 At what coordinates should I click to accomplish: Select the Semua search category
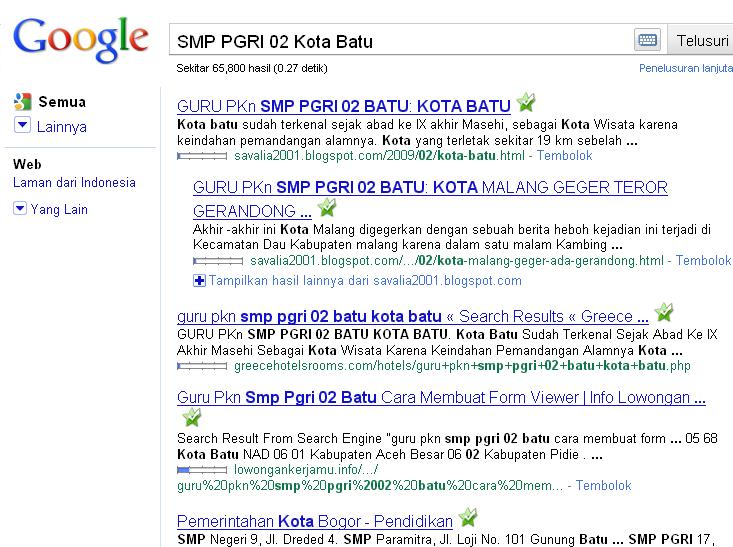pyautogui.click(x=62, y=102)
